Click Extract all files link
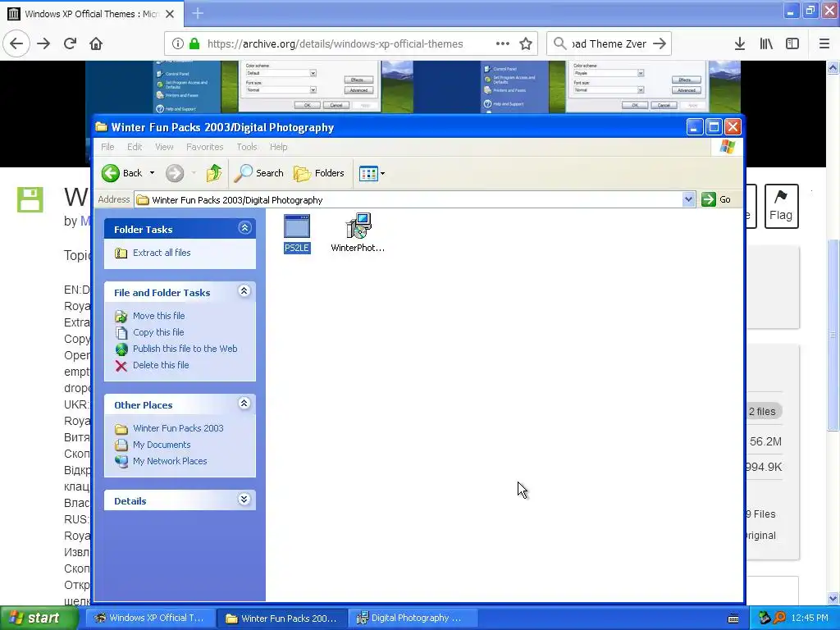This screenshot has width=840, height=630. [x=162, y=253]
